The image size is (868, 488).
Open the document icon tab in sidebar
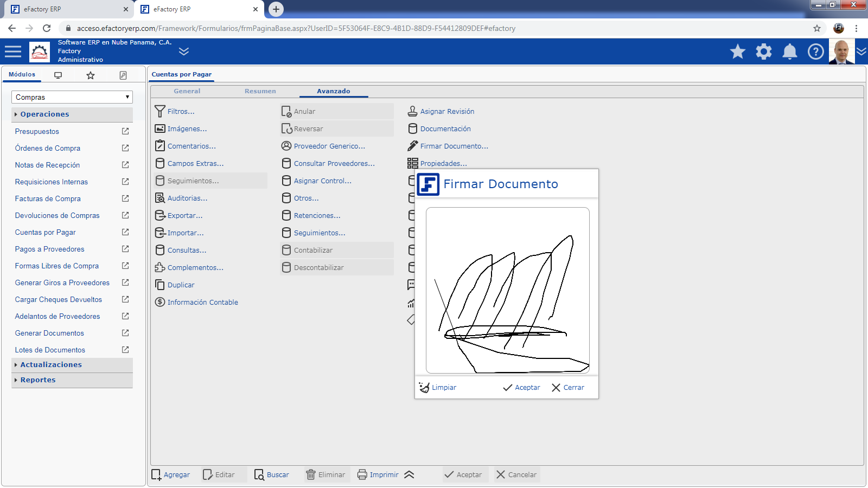coord(123,75)
